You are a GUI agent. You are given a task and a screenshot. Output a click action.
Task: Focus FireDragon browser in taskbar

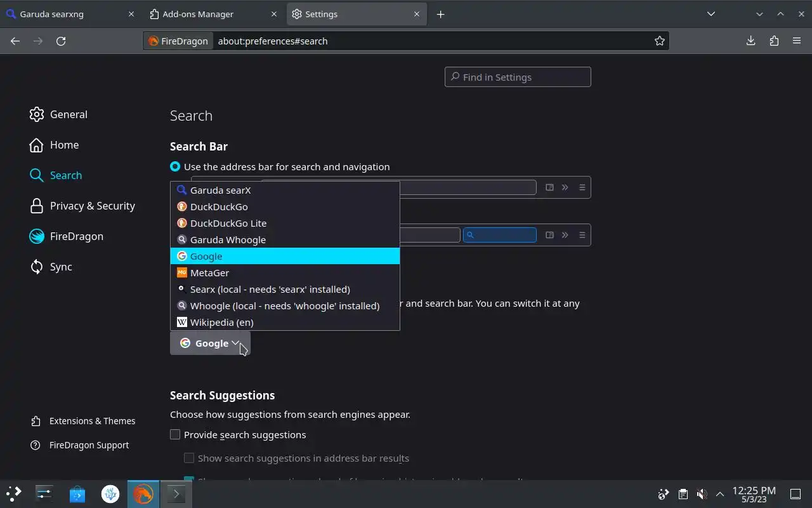(x=143, y=493)
